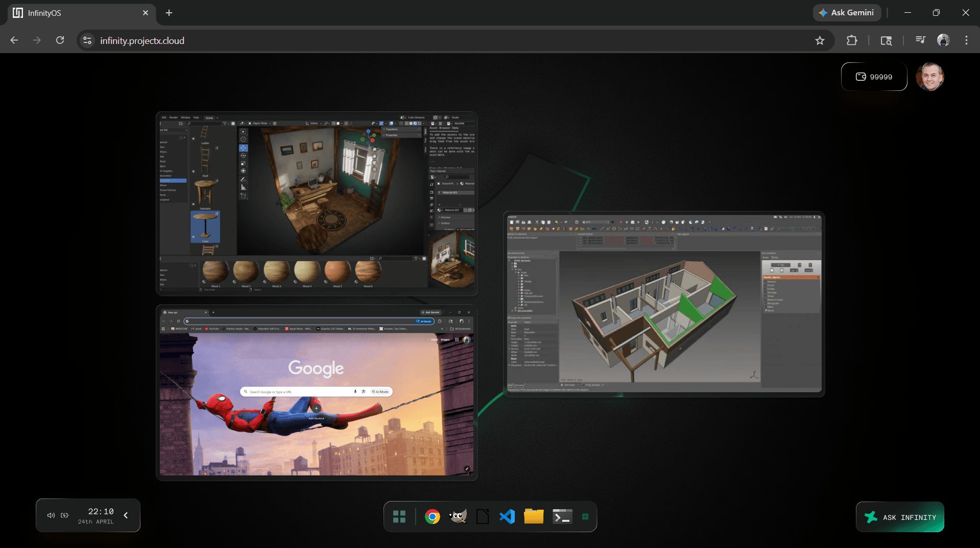Click AI Mode beside Google search box
980x548 pixels.
point(380,392)
